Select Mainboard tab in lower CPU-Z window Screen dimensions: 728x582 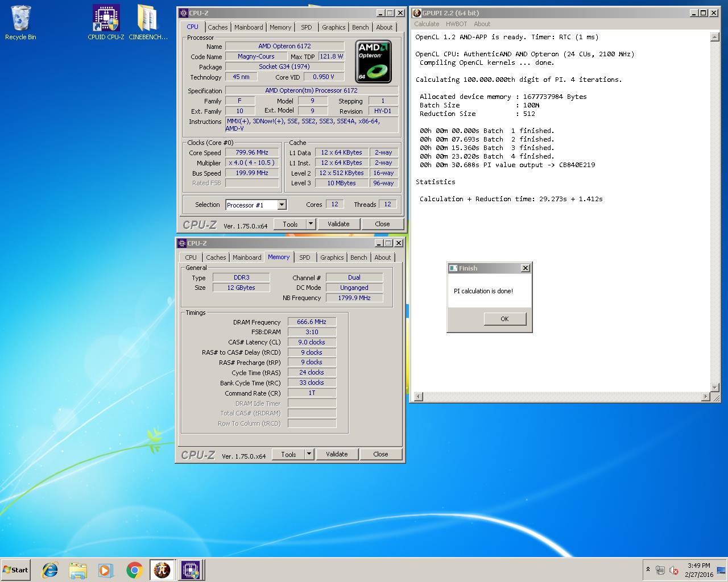pyautogui.click(x=247, y=257)
